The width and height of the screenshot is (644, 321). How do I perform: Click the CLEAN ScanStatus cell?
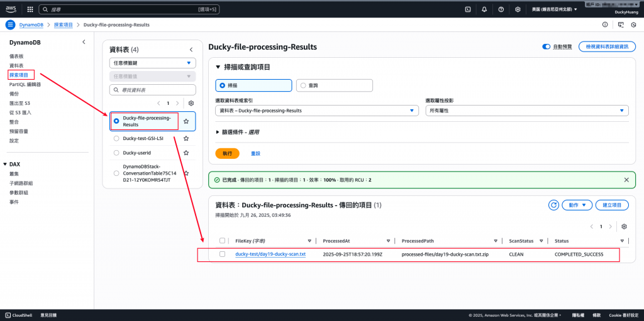516,254
